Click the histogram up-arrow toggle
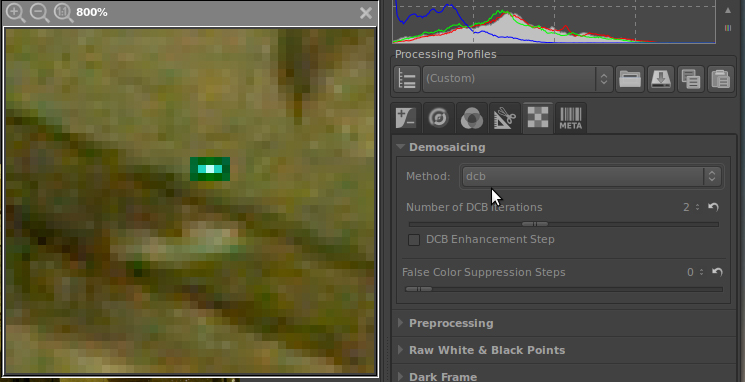The width and height of the screenshot is (745, 382). [x=728, y=10]
